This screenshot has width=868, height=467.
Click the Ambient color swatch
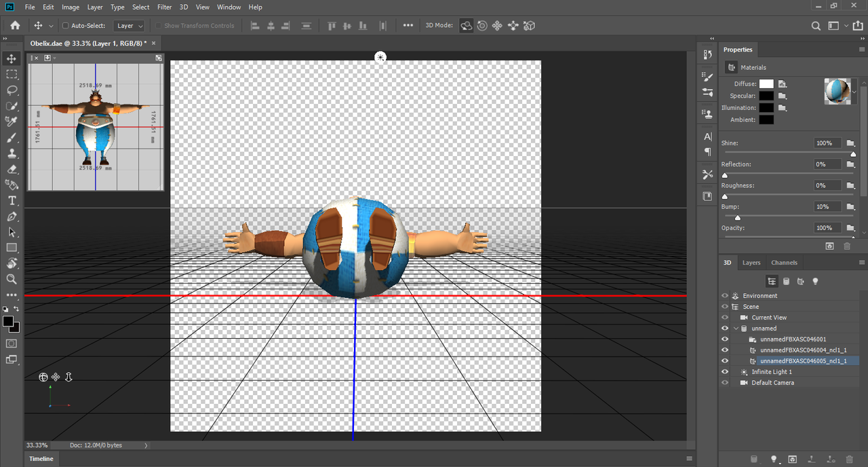pos(766,119)
